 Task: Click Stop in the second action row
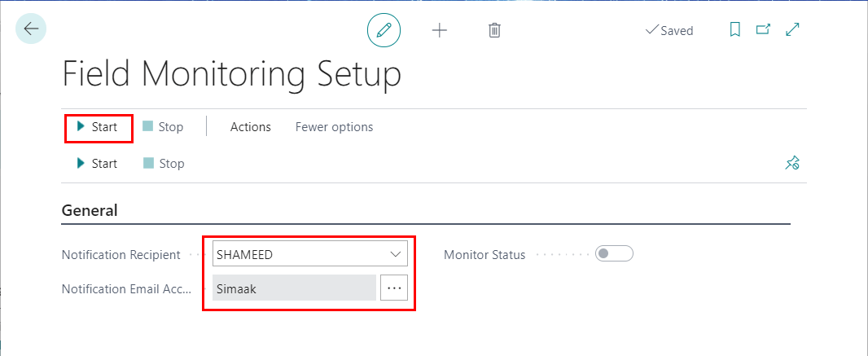point(164,163)
